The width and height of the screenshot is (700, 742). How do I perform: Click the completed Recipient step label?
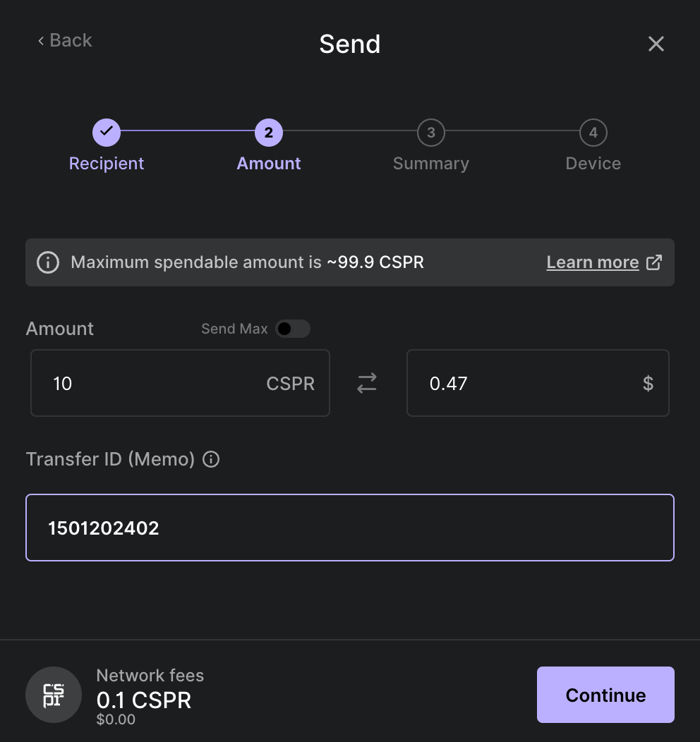tap(106, 163)
